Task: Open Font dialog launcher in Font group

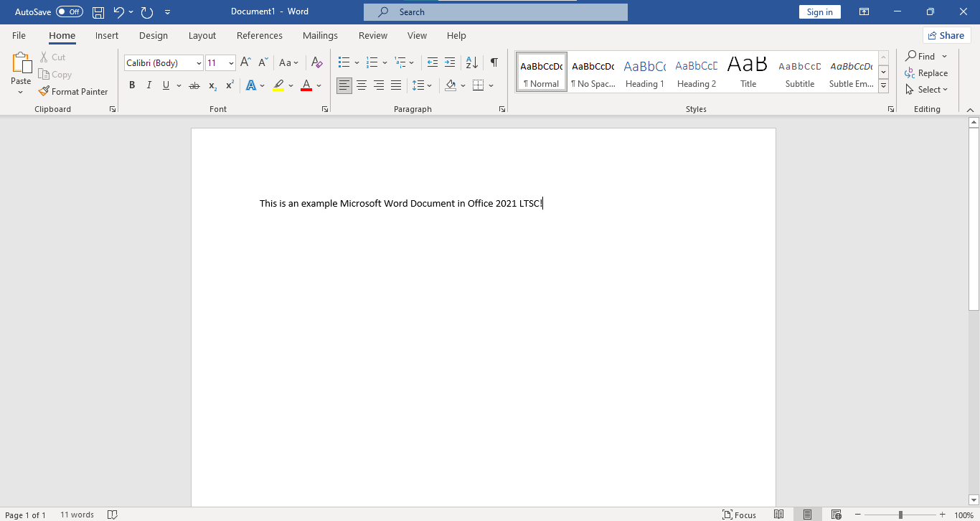Action: tap(325, 109)
